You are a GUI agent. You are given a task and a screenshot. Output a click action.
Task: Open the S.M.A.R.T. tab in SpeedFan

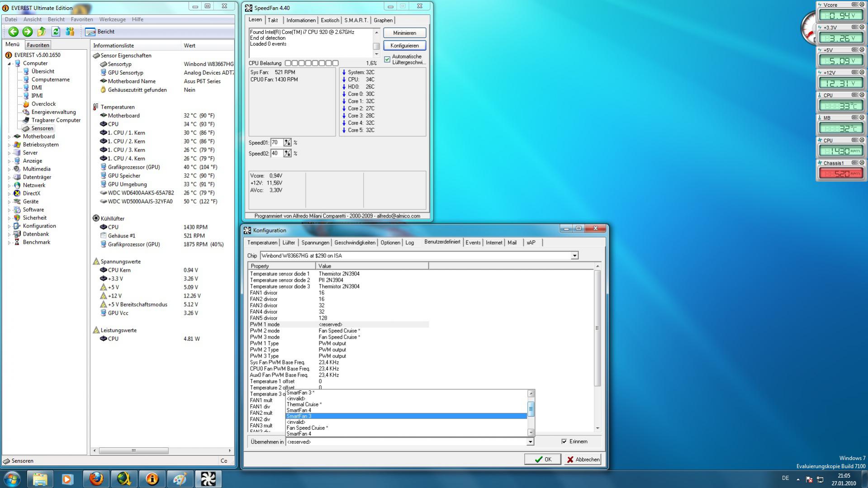(x=356, y=20)
